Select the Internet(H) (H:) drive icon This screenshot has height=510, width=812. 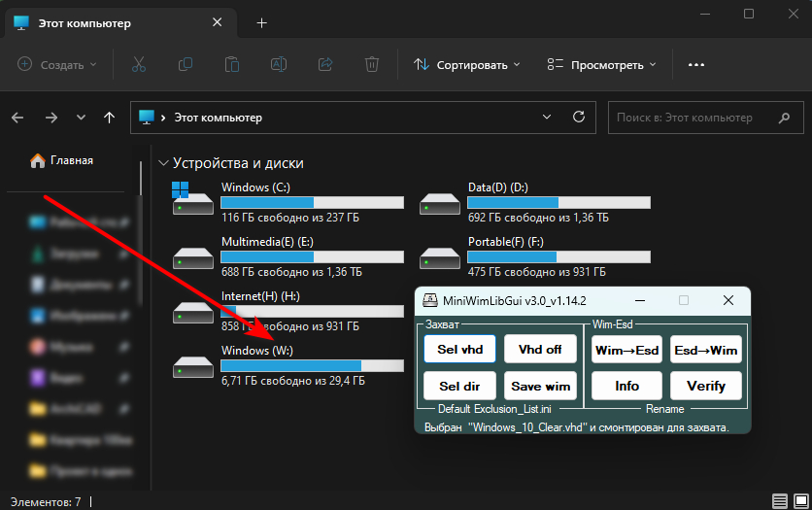coord(193,312)
